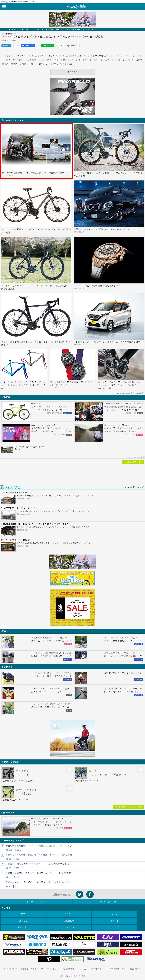Screen dimensions: 145x980
Task: Open Facebook icon beside follow us on
Action: pos(90,894)
